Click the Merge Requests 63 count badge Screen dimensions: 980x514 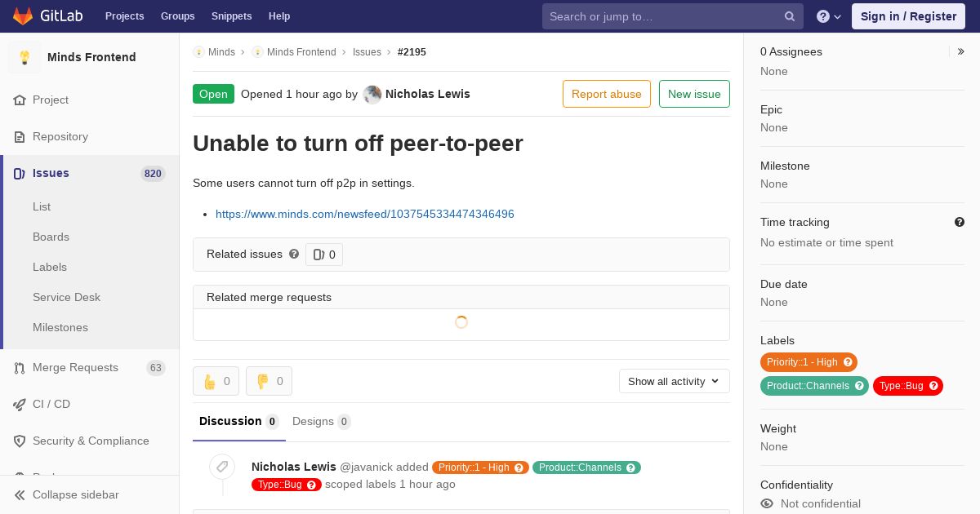pos(156,368)
